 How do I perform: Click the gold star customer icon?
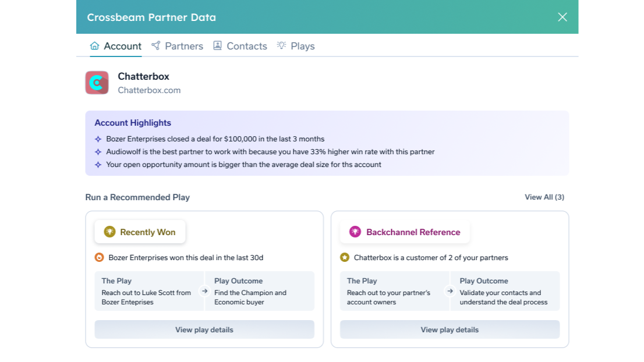[x=345, y=257]
